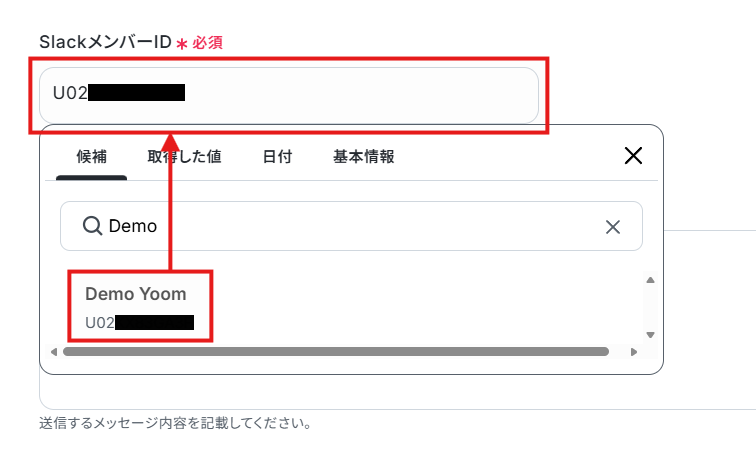The image size is (756, 472).
Task: Click the left scroll arrow
Action: point(54,352)
